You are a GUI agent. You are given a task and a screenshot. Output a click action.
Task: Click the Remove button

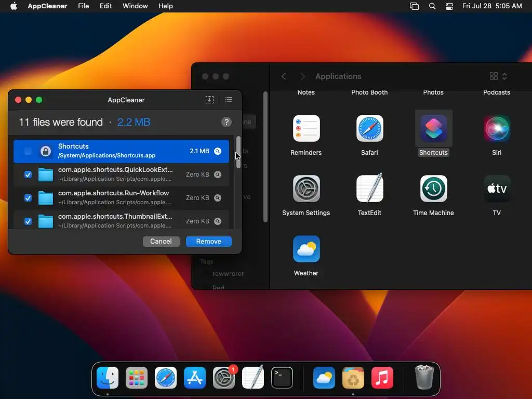tap(209, 241)
